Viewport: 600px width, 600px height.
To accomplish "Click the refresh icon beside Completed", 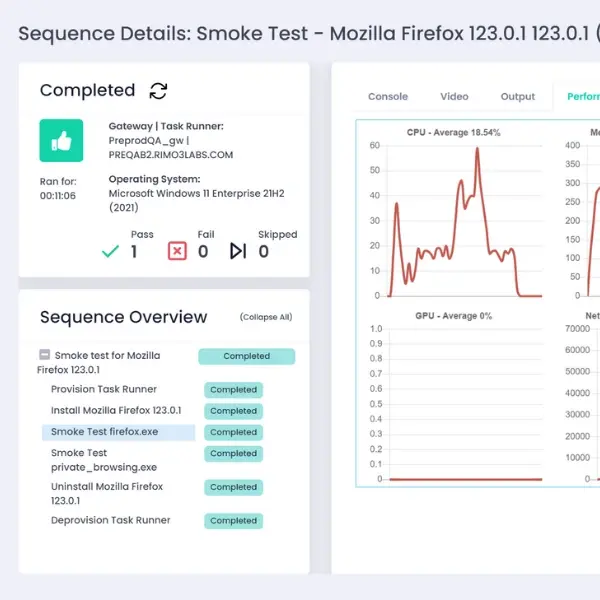I will coord(158,91).
